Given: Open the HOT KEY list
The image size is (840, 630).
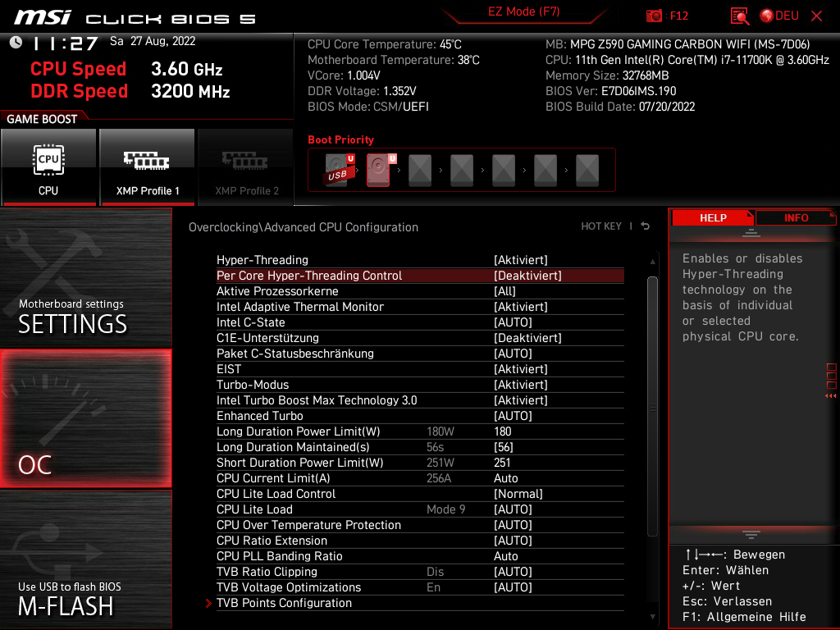Looking at the screenshot, I should [601, 226].
